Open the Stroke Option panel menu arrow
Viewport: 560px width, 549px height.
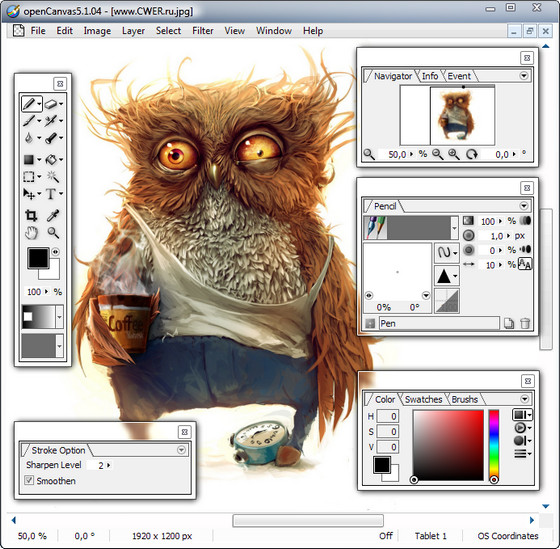click(181, 450)
